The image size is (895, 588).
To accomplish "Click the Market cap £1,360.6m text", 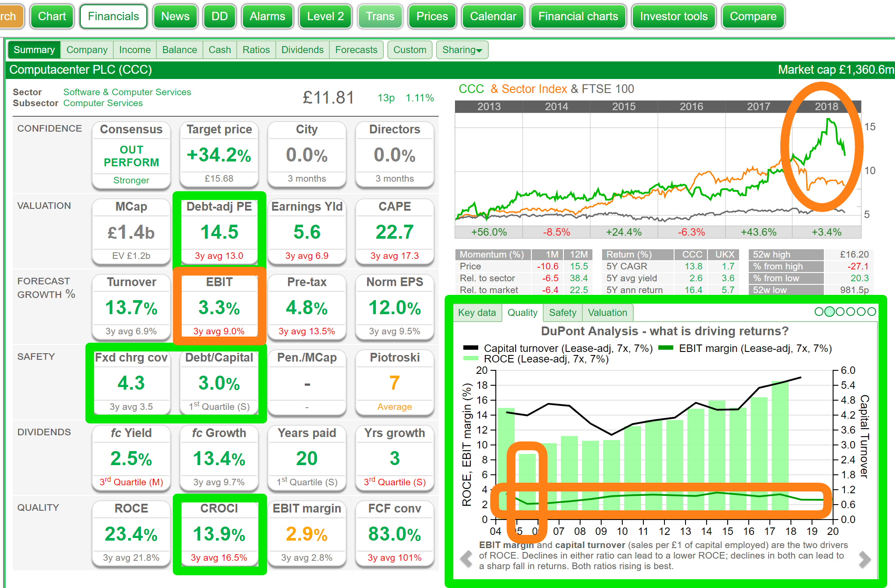I will click(836, 70).
